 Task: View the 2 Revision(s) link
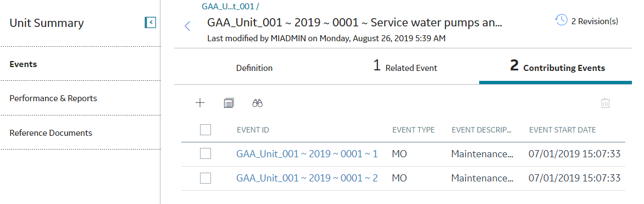point(595,21)
